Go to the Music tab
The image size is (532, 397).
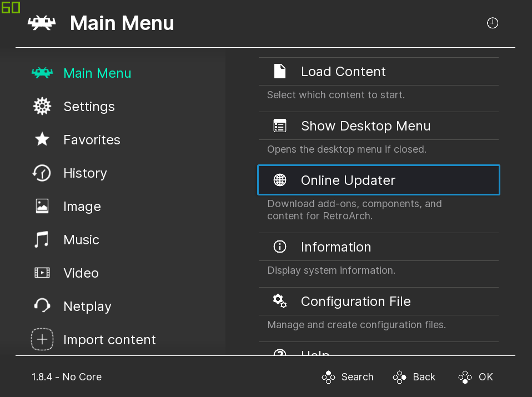point(82,239)
